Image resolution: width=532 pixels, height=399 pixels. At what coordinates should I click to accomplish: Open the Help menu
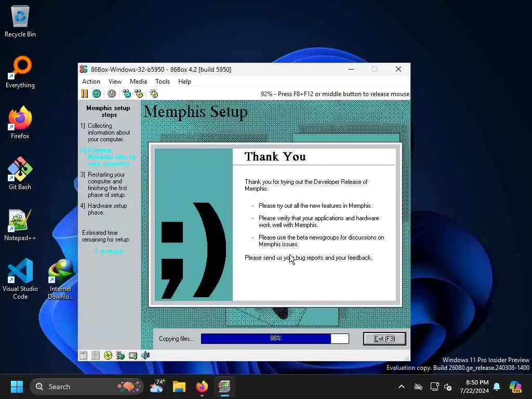tap(184, 82)
